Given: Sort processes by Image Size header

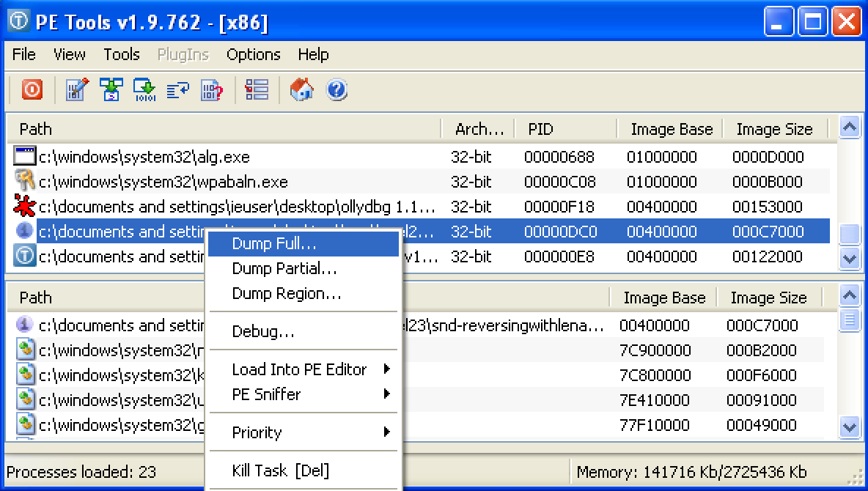Looking at the screenshot, I should [x=776, y=129].
